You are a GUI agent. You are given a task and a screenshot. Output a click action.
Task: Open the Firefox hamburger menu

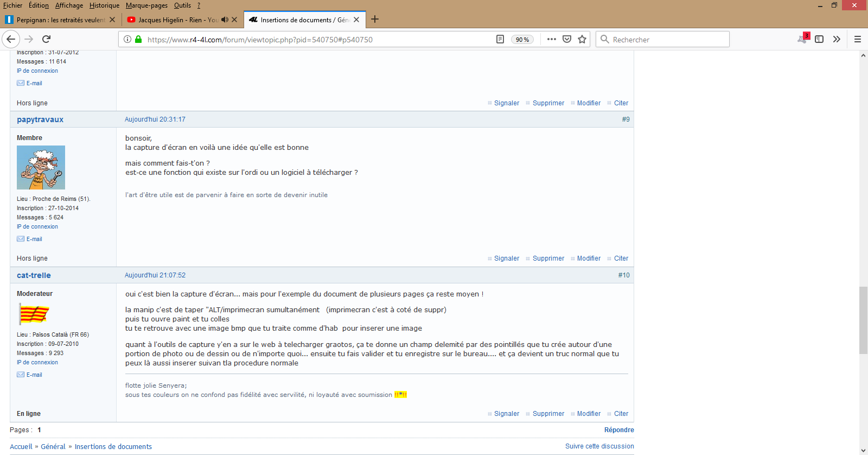(x=858, y=39)
